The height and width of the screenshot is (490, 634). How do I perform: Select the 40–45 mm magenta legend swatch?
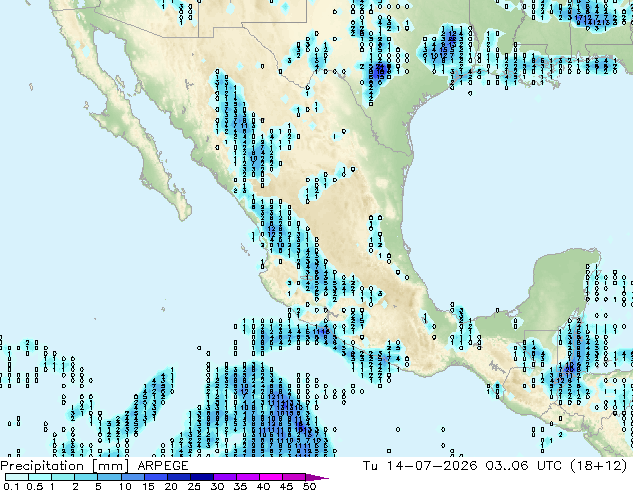point(271,477)
